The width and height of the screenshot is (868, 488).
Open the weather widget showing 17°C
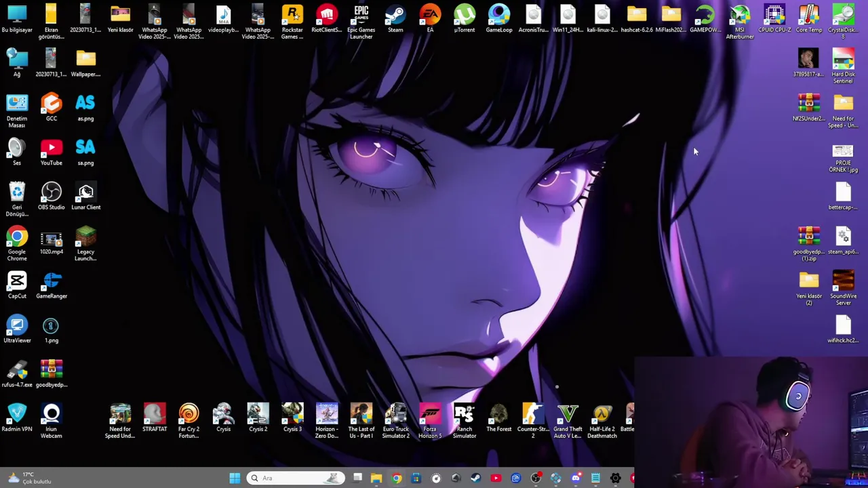click(x=28, y=479)
